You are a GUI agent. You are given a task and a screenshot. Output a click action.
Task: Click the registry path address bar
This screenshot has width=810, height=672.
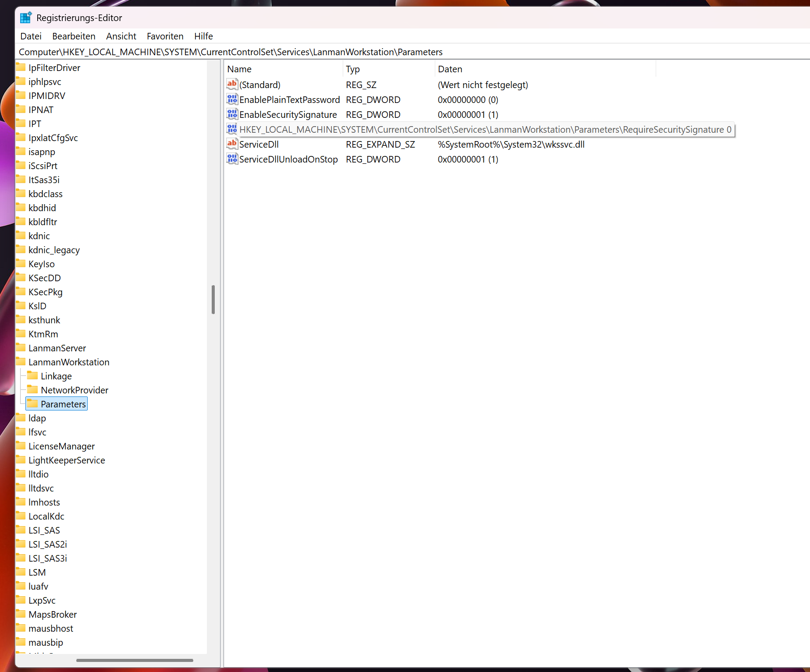(412, 52)
